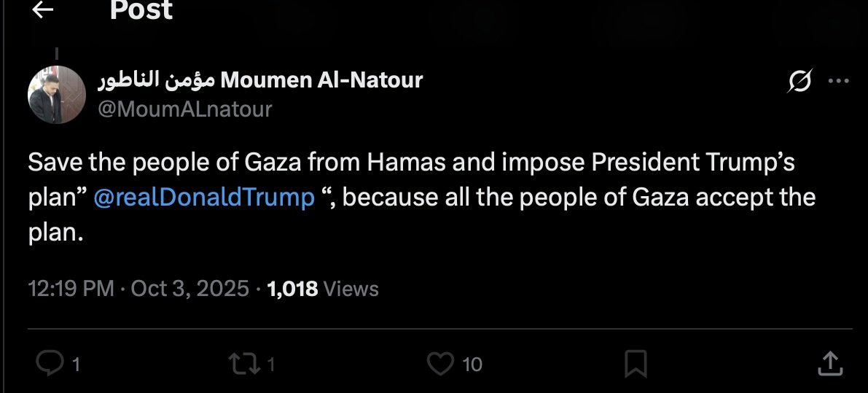
Task: Open Grok explain-this-post icon
Action: (x=800, y=81)
